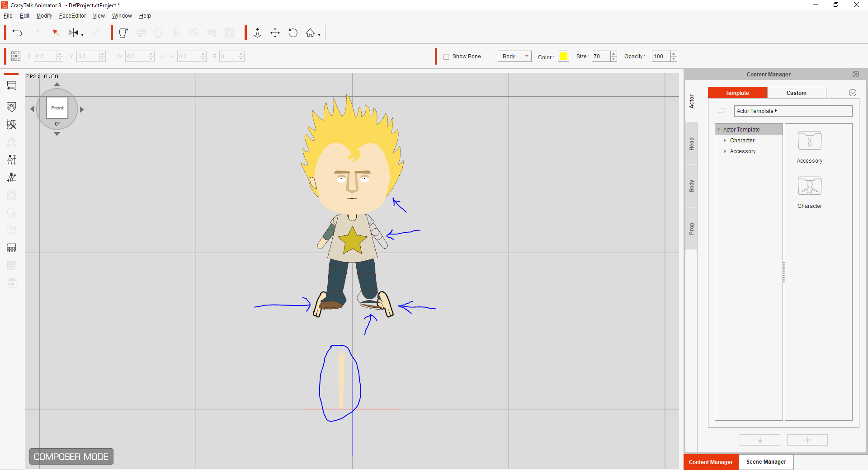Click the character pose stretch icon
The width and height of the screenshot is (868, 470).
12,178
